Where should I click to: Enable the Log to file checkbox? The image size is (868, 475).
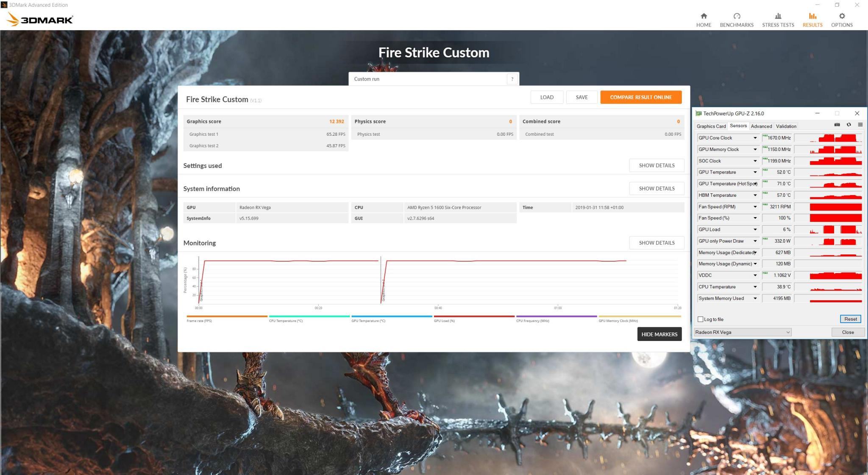(700, 319)
